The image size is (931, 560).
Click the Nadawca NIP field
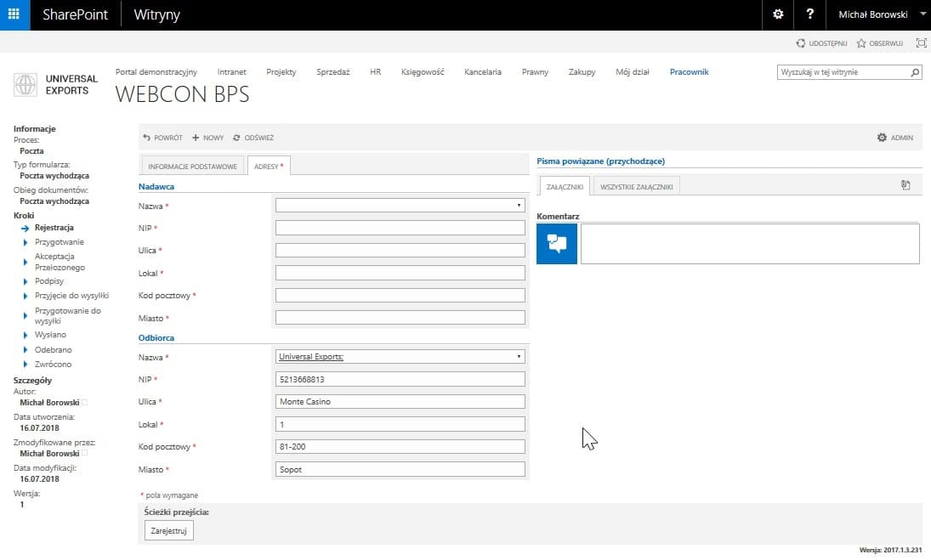(x=400, y=228)
